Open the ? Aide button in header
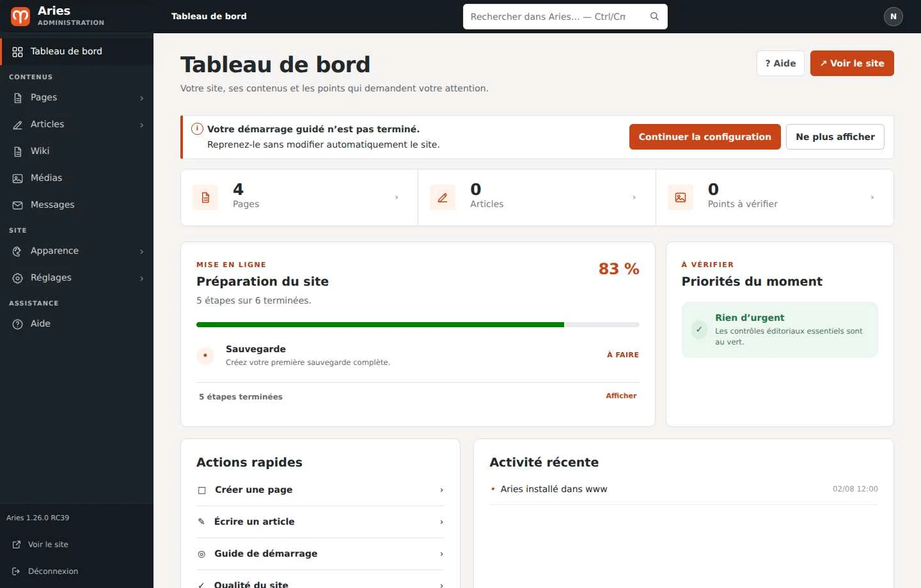This screenshot has width=921, height=588. pyautogui.click(x=780, y=63)
